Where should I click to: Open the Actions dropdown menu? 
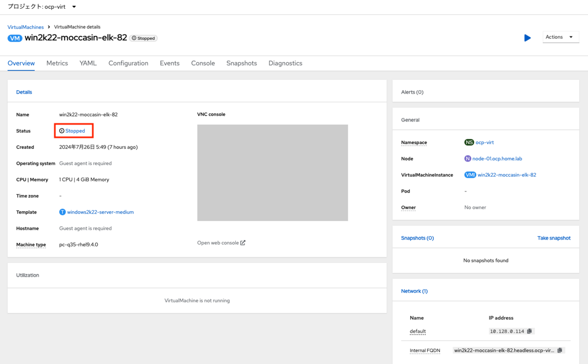(x=561, y=37)
